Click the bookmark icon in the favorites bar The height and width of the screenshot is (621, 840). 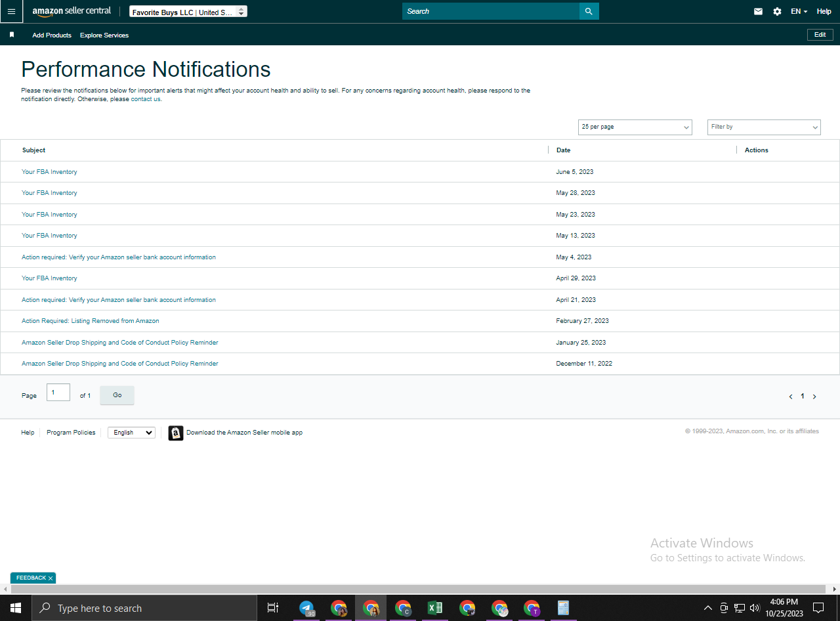12,35
